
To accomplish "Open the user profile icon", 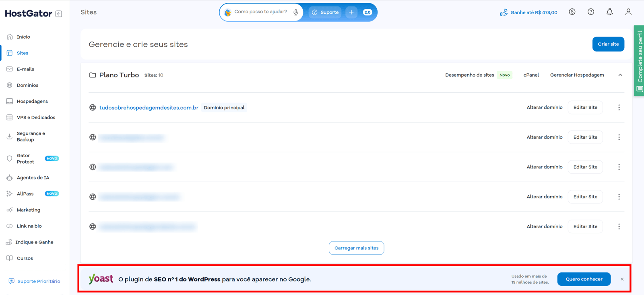I will point(628,12).
